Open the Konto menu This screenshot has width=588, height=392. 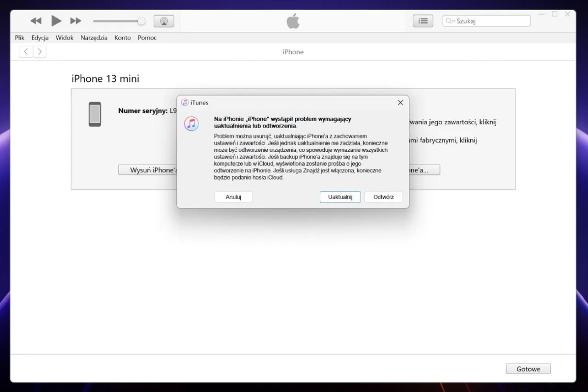pyautogui.click(x=122, y=38)
